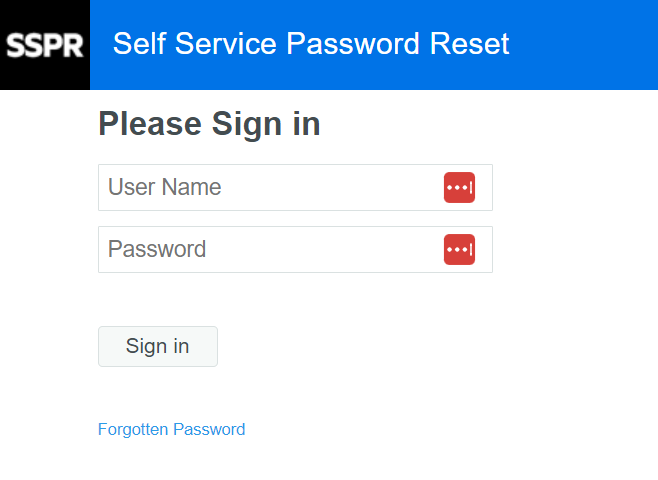
Task: Click the Please Sign in heading
Action: coord(209,124)
